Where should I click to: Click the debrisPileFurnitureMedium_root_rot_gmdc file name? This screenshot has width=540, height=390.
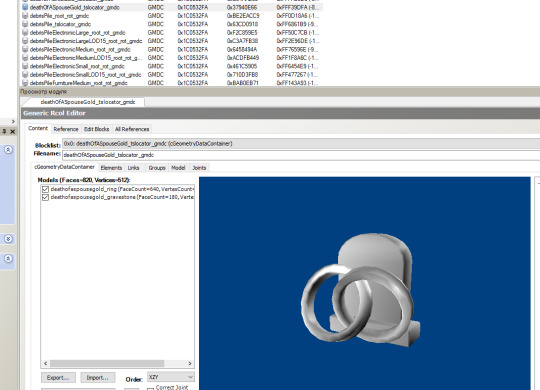79,83
